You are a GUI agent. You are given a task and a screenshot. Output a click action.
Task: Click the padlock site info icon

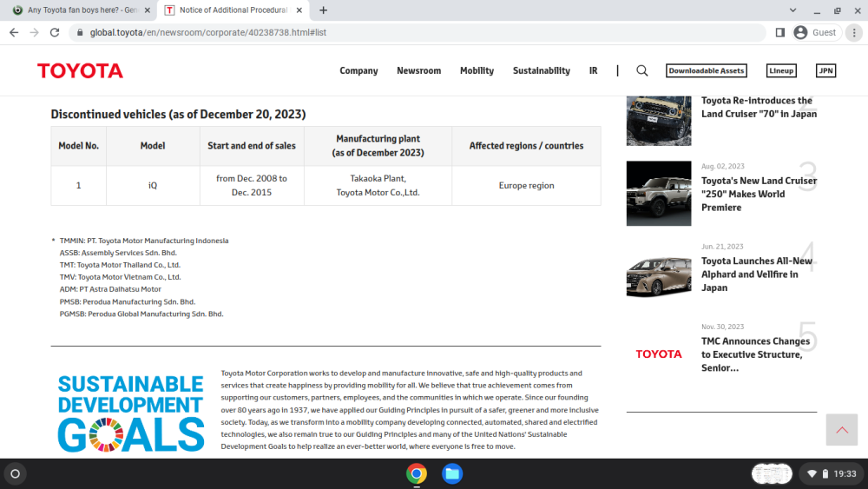click(80, 33)
